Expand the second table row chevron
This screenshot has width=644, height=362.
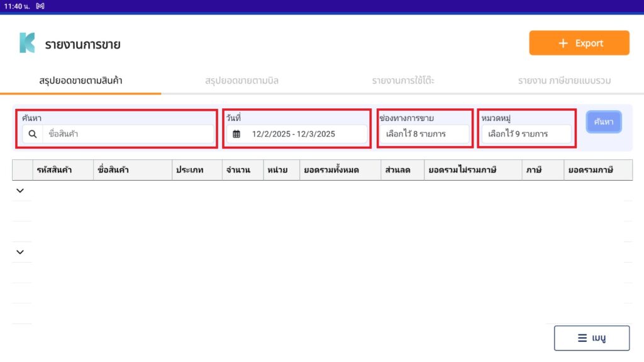coord(19,252)
